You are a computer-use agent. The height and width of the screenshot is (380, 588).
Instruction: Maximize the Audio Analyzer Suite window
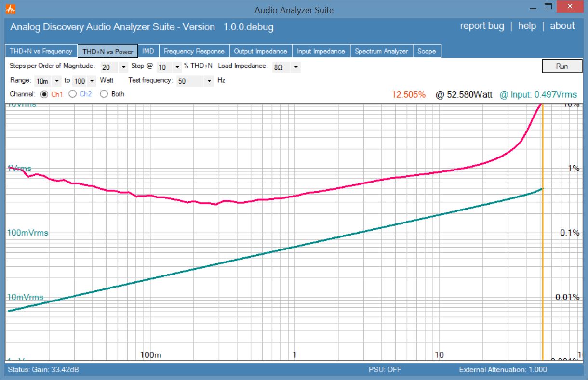pos(548,7)
